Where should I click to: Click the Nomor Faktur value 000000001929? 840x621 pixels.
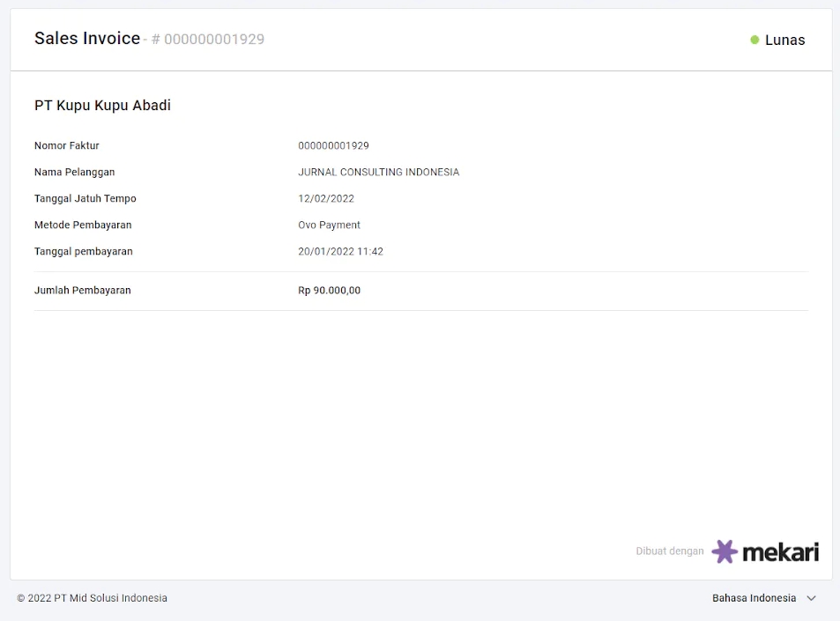[333, 146]
